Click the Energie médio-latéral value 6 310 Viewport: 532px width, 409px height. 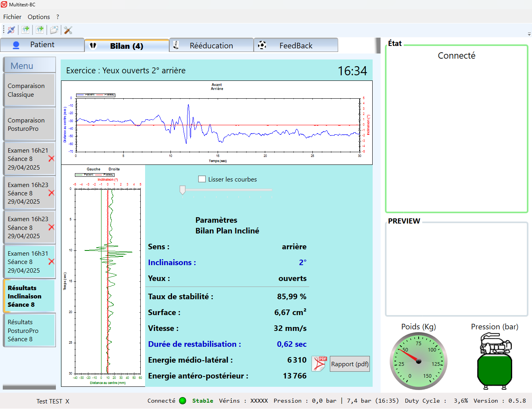tap(297, 360)
